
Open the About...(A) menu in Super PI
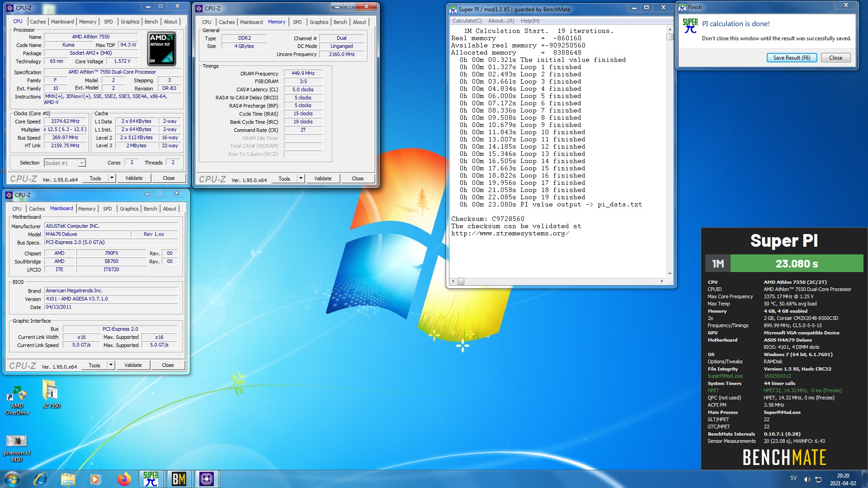(x=501, y=21)
